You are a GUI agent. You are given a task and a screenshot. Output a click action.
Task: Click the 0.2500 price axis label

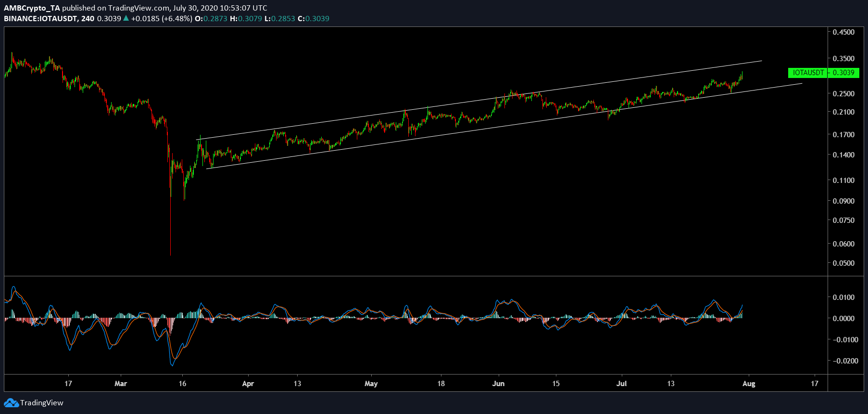tap(843, 94)
